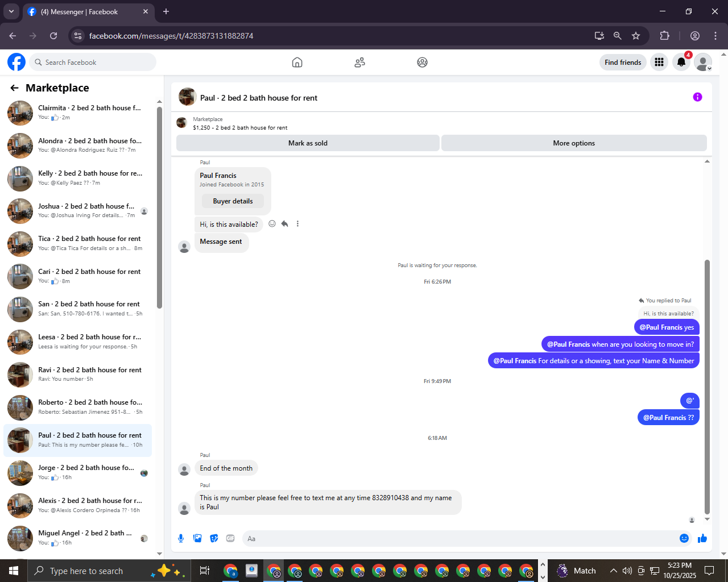Screen dimensions: 728x582
Task: Open the Windows Start menu
Action: [13, 571]
